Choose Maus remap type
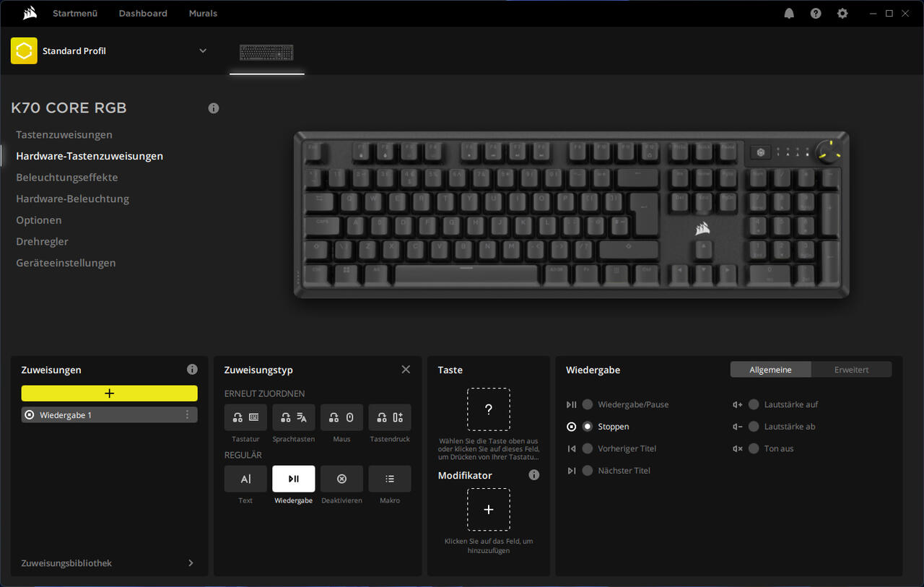The image size is (924, 587). tap(341, 417)
